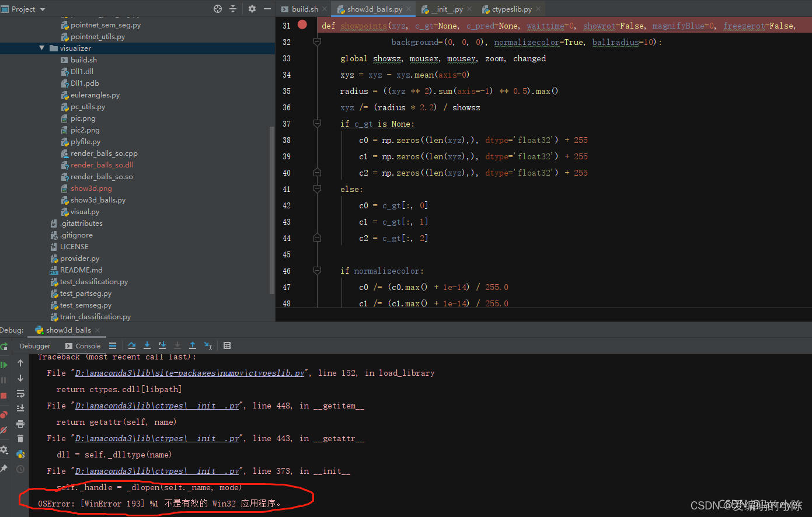Click the clock history icon in debug sidebar

click(20, 469)
